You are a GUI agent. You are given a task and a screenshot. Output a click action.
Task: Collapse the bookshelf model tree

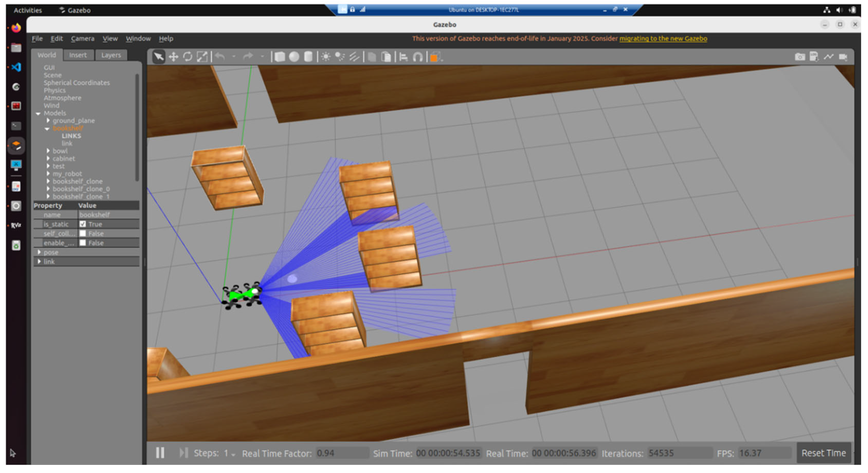point(47,129)
